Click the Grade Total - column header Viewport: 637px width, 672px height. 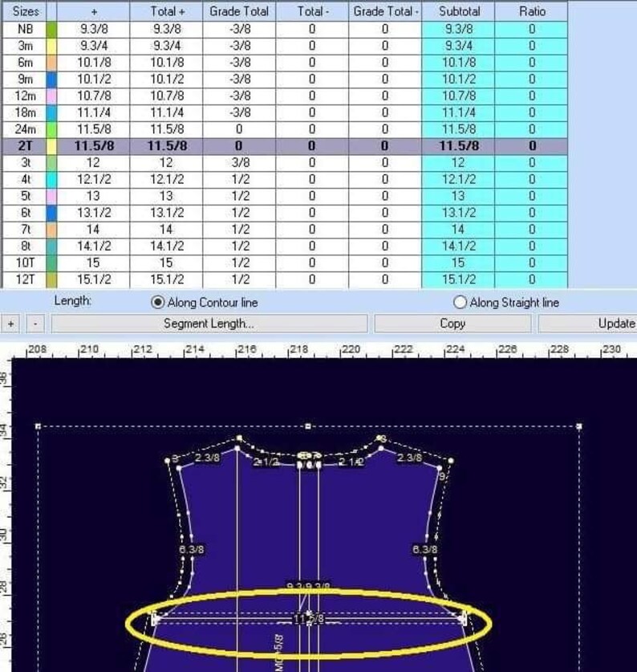point(385,11)
